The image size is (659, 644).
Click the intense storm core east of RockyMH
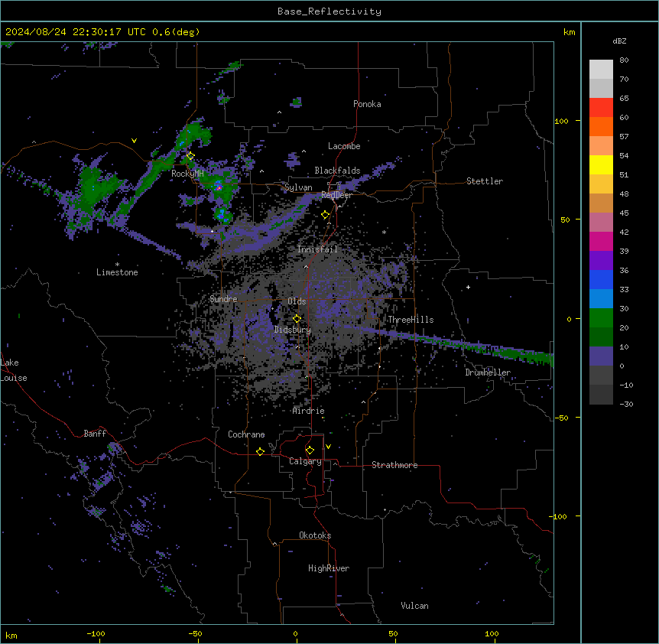click(x=218, y=187)
